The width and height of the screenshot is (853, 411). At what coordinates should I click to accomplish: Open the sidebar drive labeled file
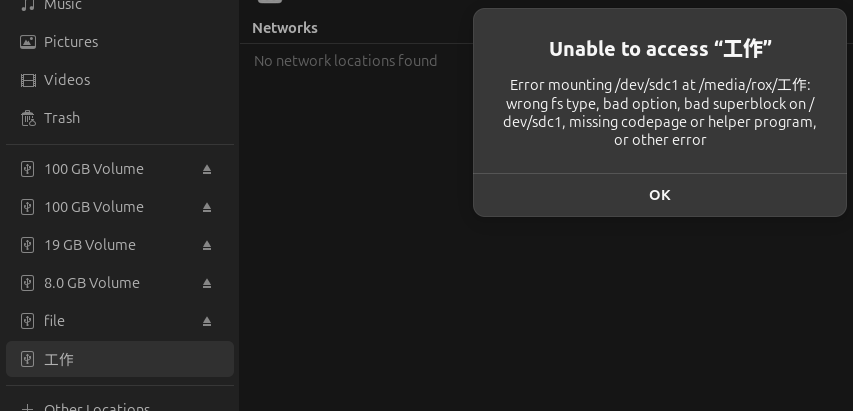[54, 321]
